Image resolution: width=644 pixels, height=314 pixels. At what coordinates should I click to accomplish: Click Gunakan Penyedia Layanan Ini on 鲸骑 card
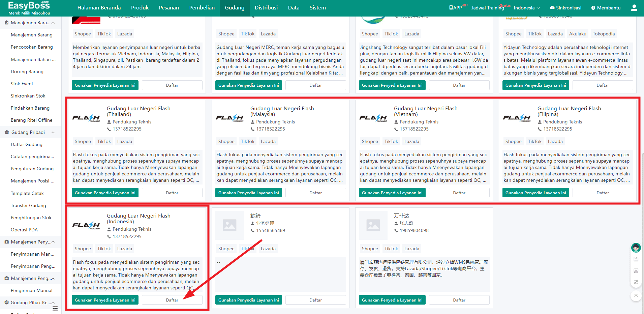coord(249,300)
